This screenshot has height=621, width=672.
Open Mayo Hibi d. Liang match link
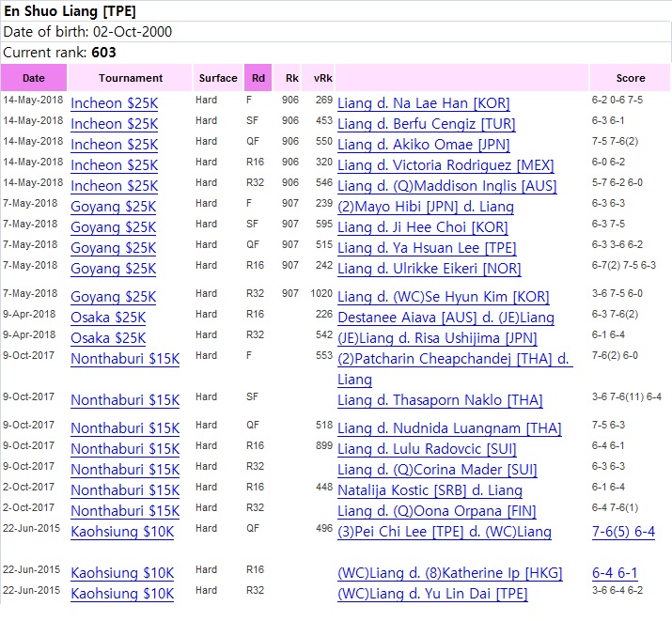tap(426, 207)
